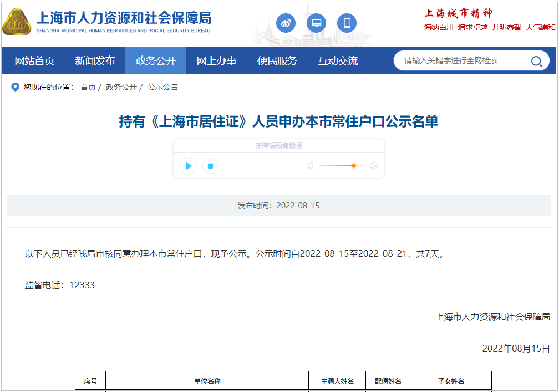Click the 政务公开 breadcrumb link

pos(121,87)
